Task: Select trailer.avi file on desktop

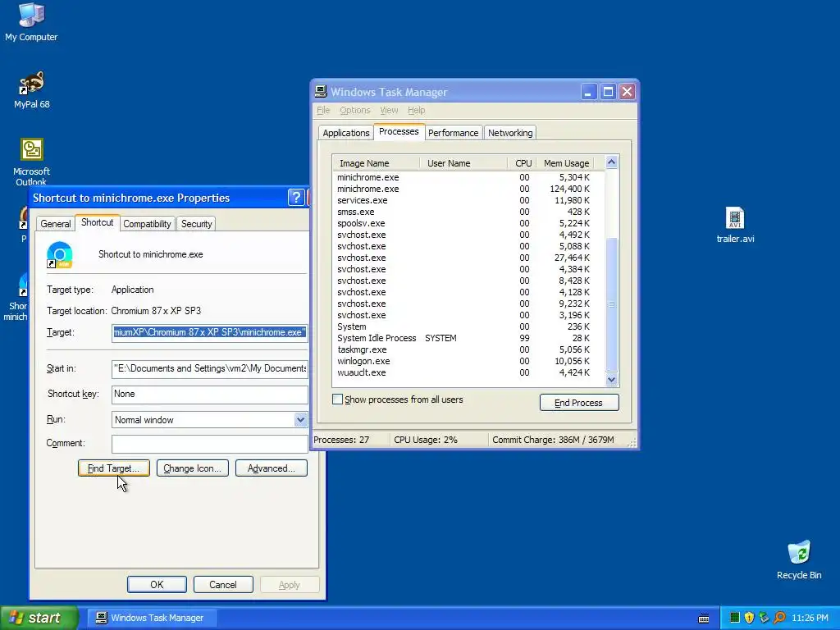Action: (x=735, y=225)
